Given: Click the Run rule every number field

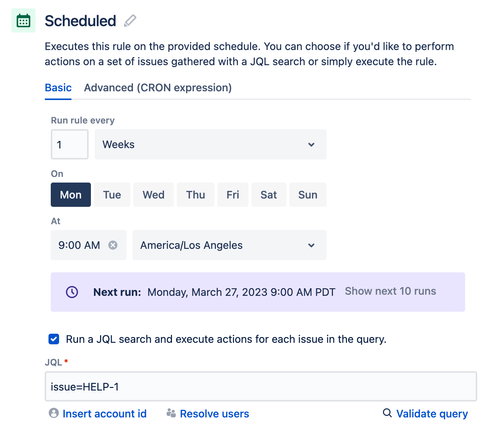Looking at the screenshot, I should [70, 144].
